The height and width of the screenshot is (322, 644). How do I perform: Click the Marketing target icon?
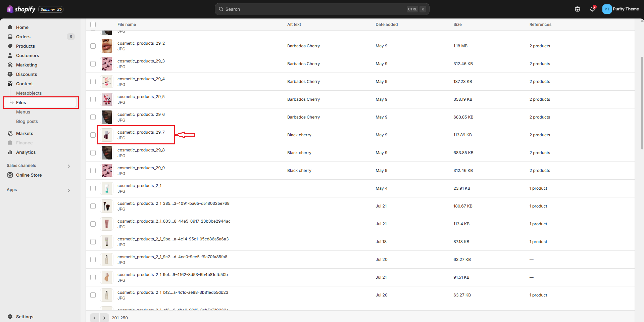(x=10, y=65)
